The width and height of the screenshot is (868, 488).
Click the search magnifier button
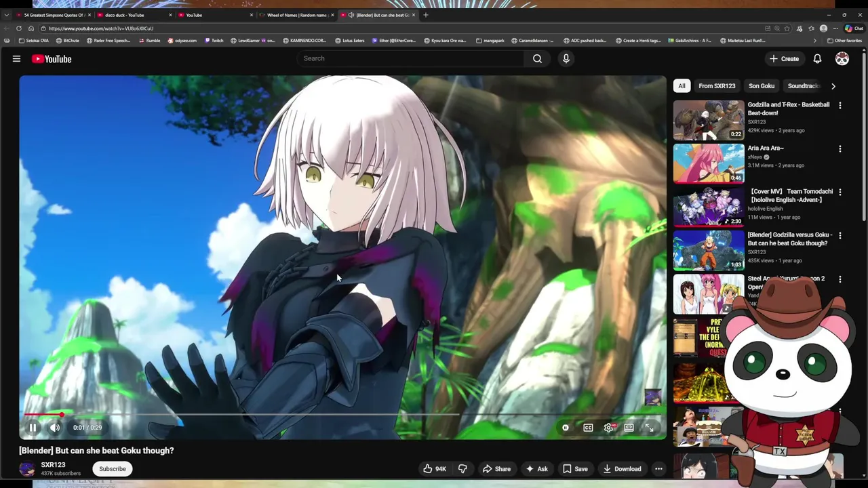point(537,58)
